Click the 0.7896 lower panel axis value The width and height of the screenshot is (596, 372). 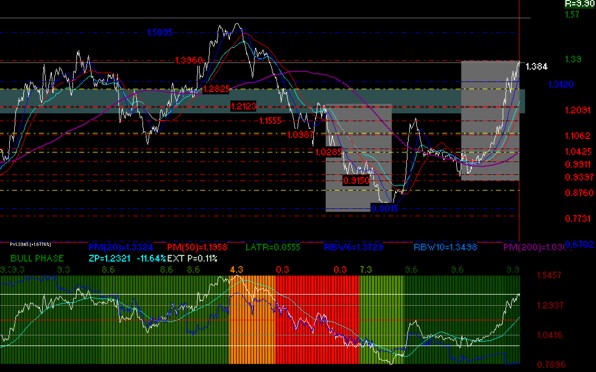tap(550, 364)
